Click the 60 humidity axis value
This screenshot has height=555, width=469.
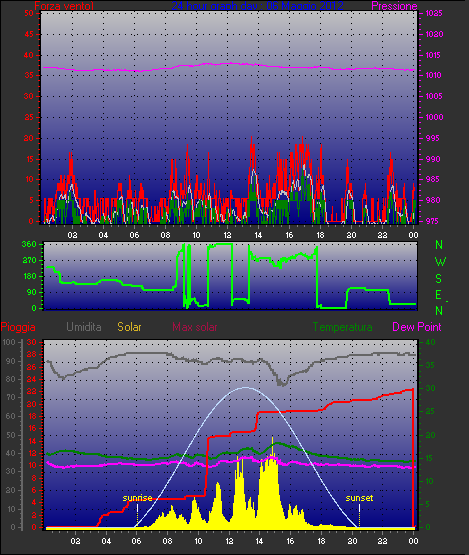11,416
